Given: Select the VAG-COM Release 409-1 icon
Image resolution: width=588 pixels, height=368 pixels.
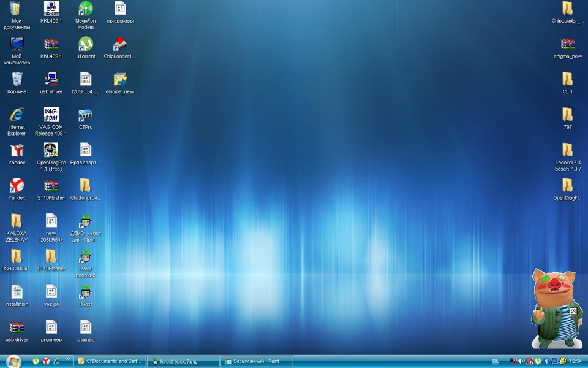Looking at the screenshot, I should 51,115.
